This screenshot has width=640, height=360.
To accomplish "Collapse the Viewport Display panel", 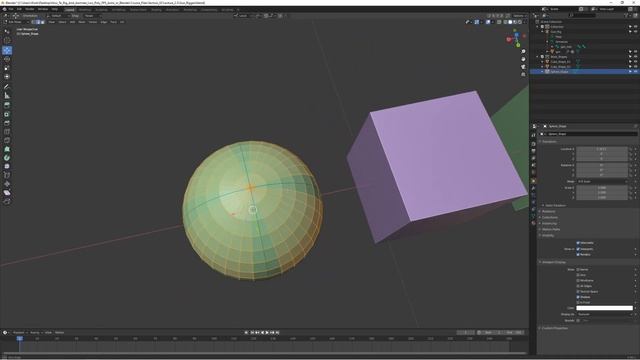I will 553,262.
